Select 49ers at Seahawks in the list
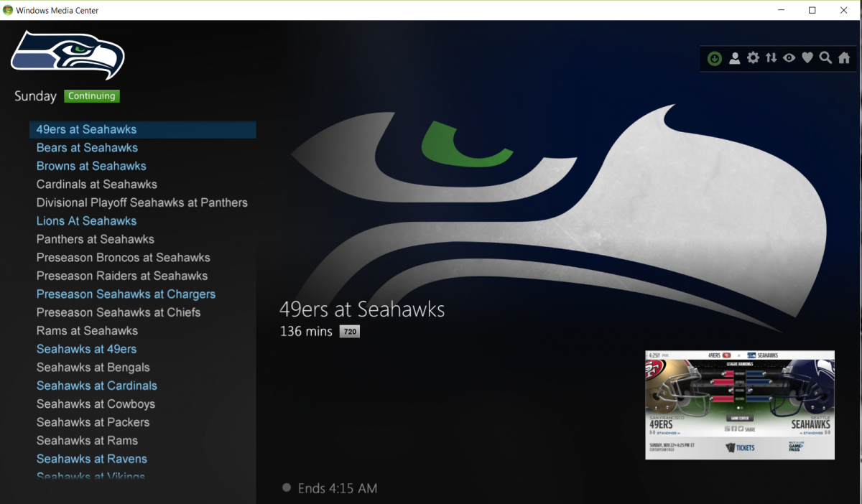Image resolution: width=862 pixels, height=504 pixels. coord(143,129)
